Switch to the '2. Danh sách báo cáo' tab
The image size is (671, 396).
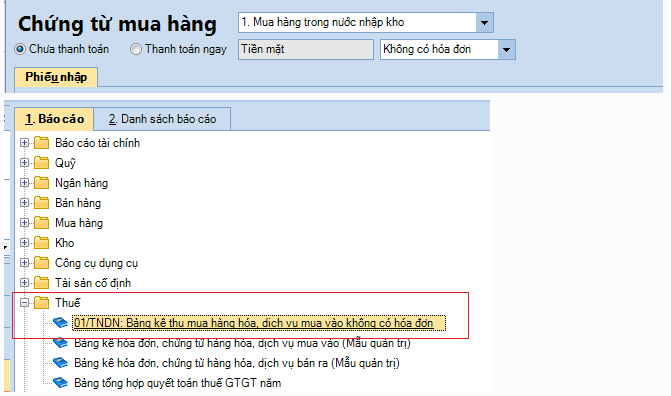(x=162, y=119)
